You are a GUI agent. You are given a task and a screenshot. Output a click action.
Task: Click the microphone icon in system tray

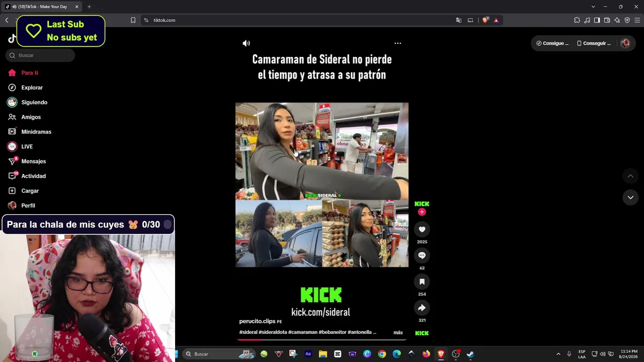tap(569, 354)
